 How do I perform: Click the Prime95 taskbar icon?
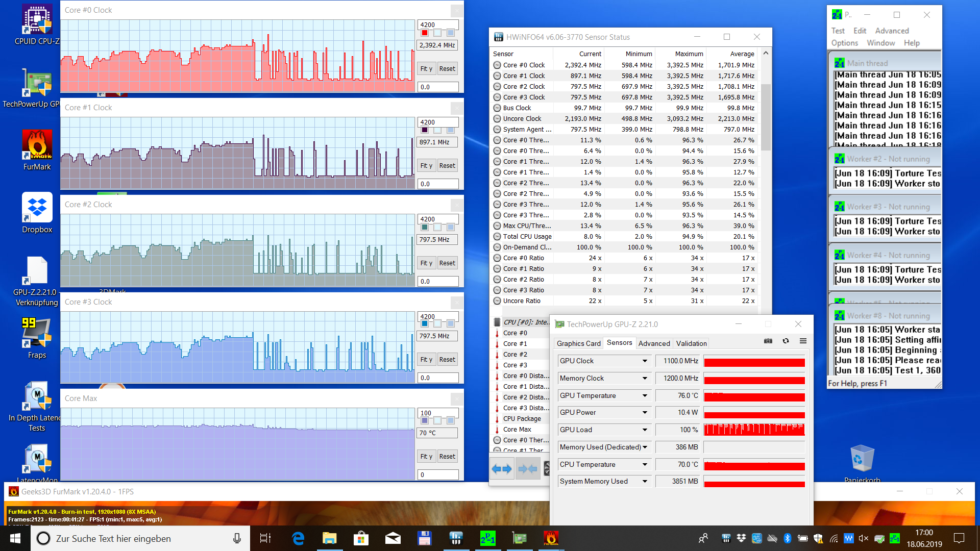[x=487, y=538]
